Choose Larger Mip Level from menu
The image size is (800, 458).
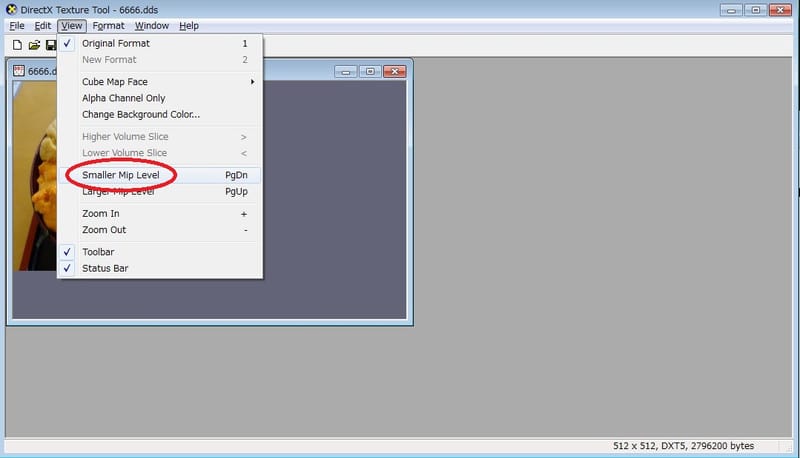click(x=118, y=191)
